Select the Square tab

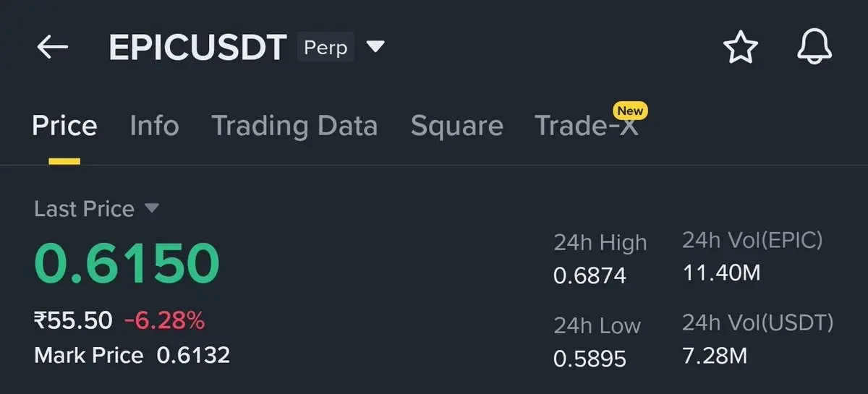click(456, 126)
